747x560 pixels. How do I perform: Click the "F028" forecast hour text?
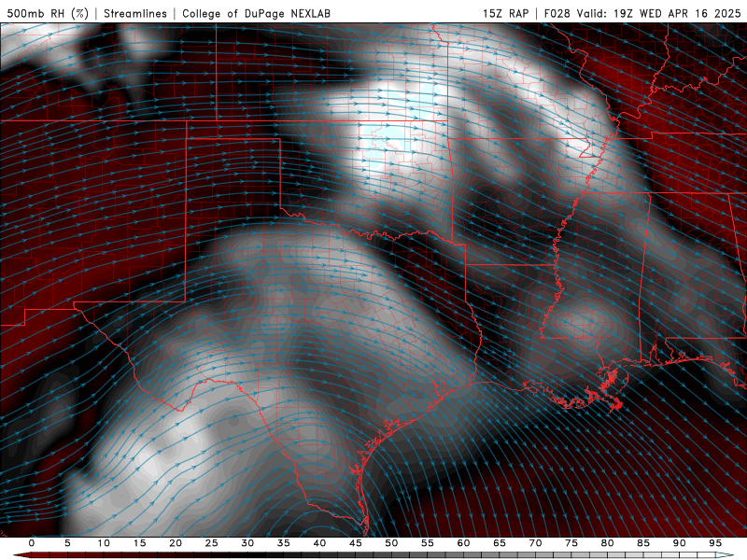(x=557, y=13)
